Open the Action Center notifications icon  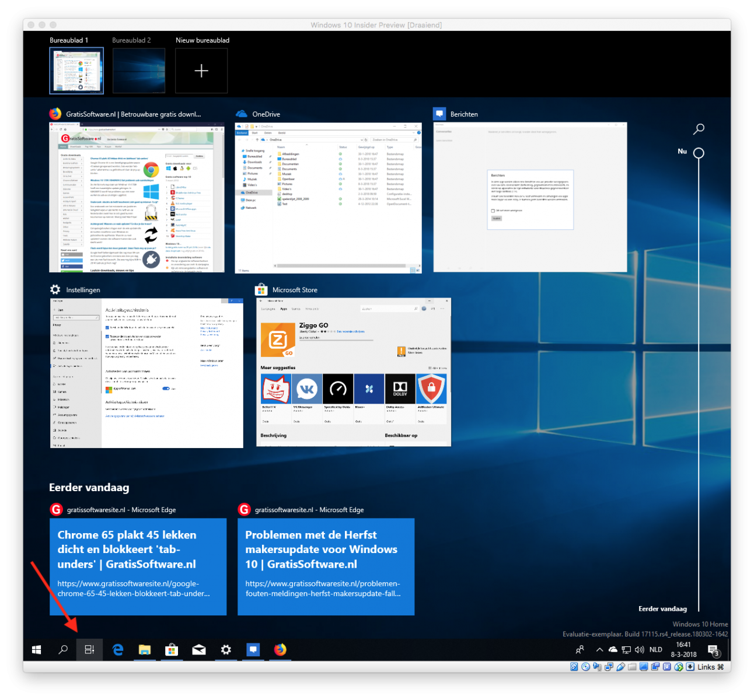pos(713,650)
